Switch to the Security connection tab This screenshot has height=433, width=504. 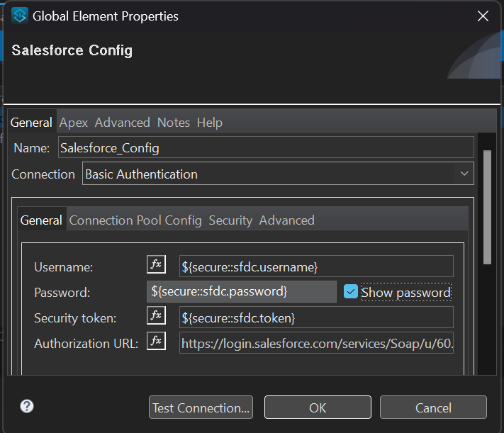[x=230, y=220]
